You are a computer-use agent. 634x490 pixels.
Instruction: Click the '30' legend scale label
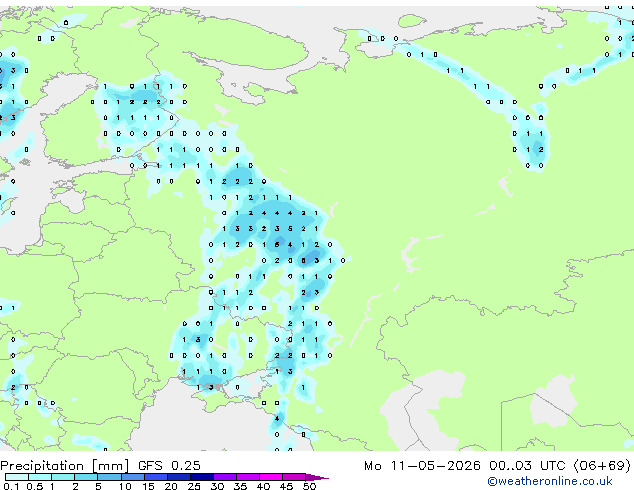(217, 486)
